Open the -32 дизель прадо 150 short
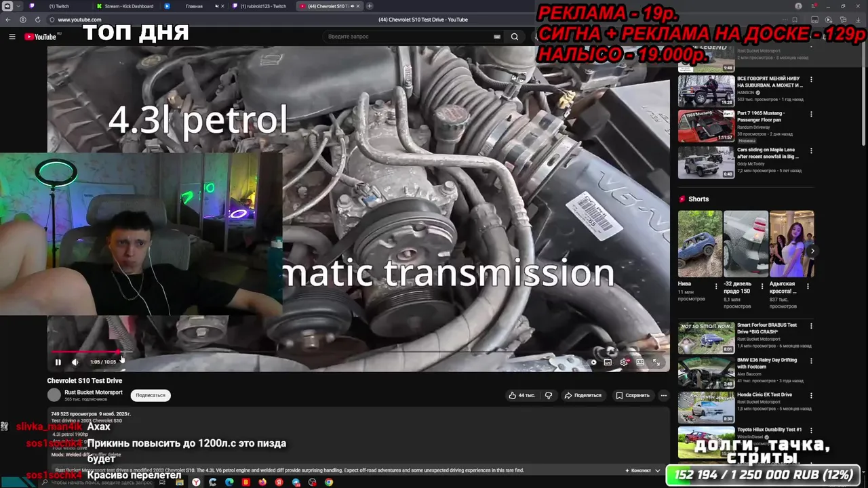The height and width of the screenshot is (488, 868). [x=745, y=244]
